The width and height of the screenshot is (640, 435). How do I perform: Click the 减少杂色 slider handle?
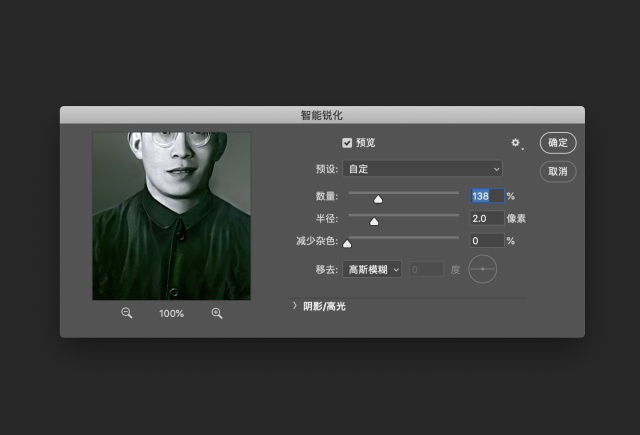(x=347, y=243)
